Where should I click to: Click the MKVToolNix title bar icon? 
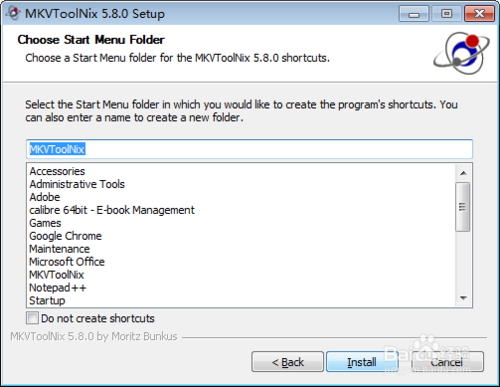(13, 13)
